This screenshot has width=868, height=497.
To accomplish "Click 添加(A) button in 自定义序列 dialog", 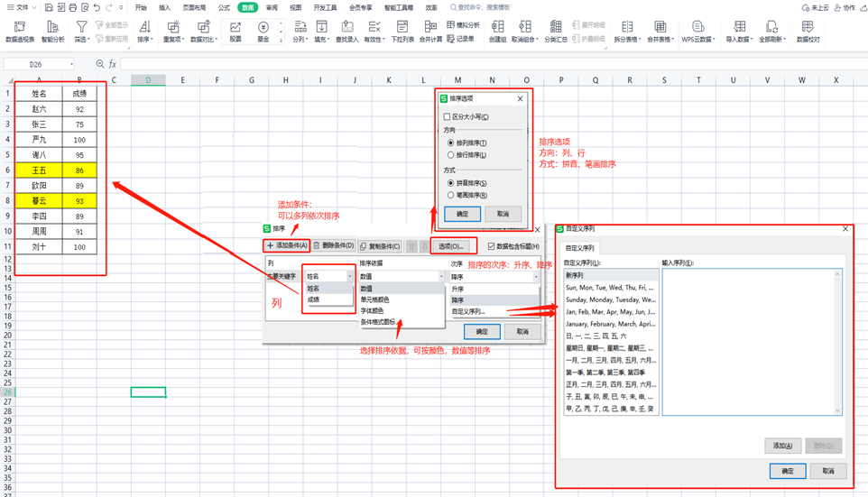I will click(783, 446).
